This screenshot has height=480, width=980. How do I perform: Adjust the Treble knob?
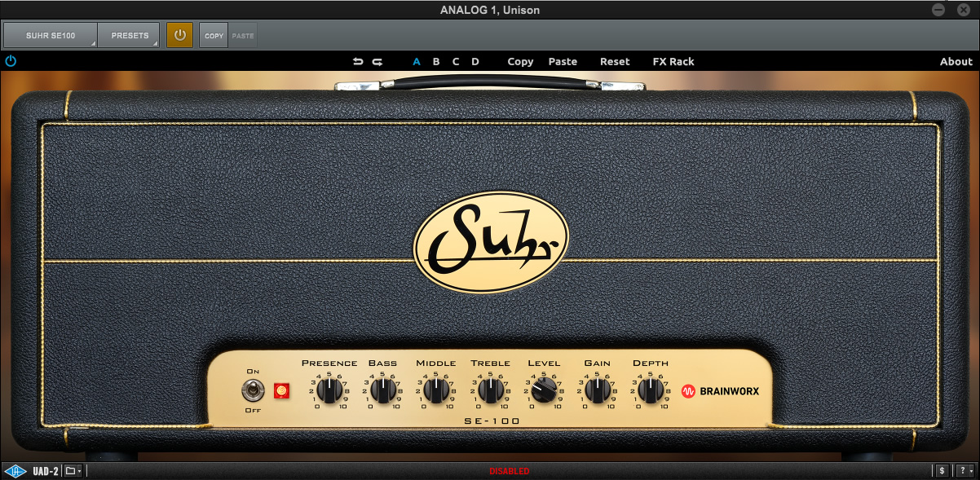tap(490, 391)
